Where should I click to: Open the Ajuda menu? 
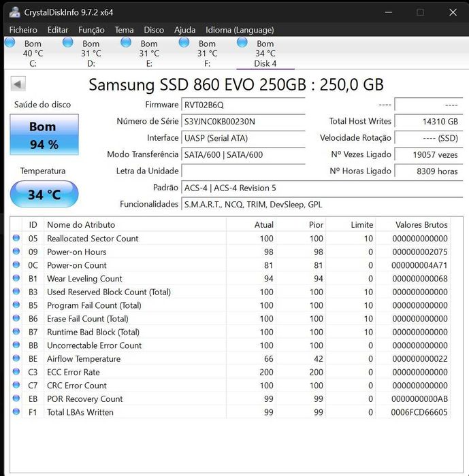pyautogui.click(x=184, y=30)
